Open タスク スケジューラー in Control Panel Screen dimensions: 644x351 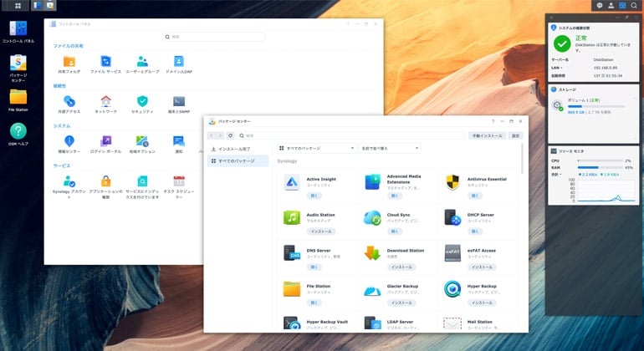[x=179, y=181]
